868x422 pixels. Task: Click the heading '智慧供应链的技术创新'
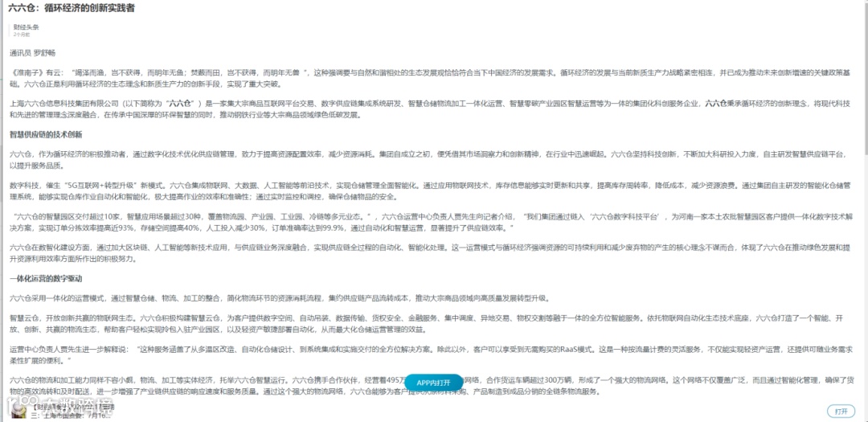[x=46, y=134]
